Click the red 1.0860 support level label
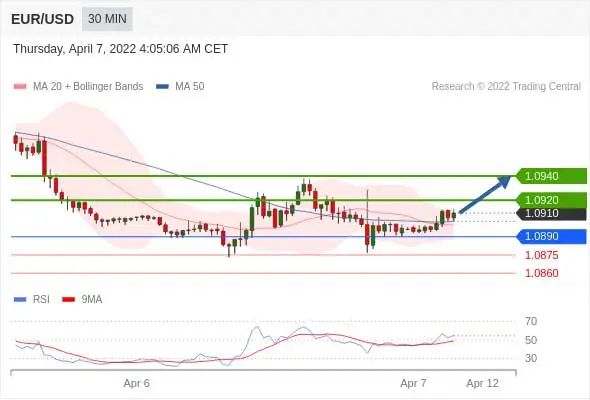Viewport: 590px width, 400px height. click(541, 273)
